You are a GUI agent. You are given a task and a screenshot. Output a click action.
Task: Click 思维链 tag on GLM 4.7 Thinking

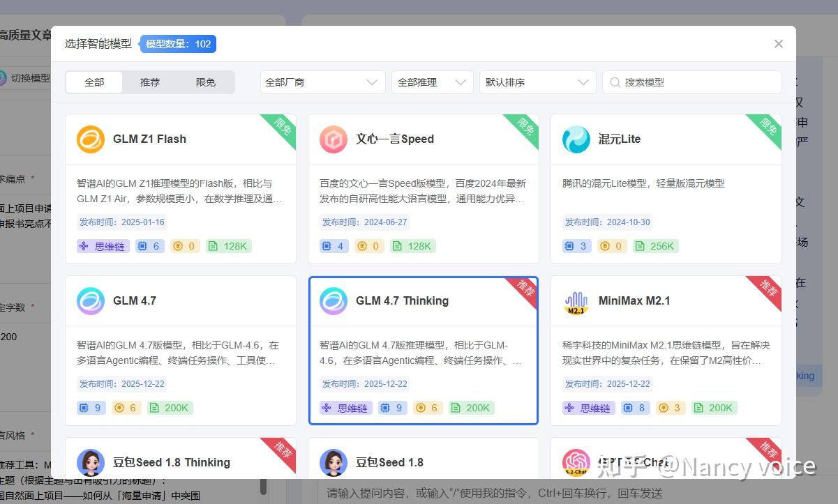point(345,408)
